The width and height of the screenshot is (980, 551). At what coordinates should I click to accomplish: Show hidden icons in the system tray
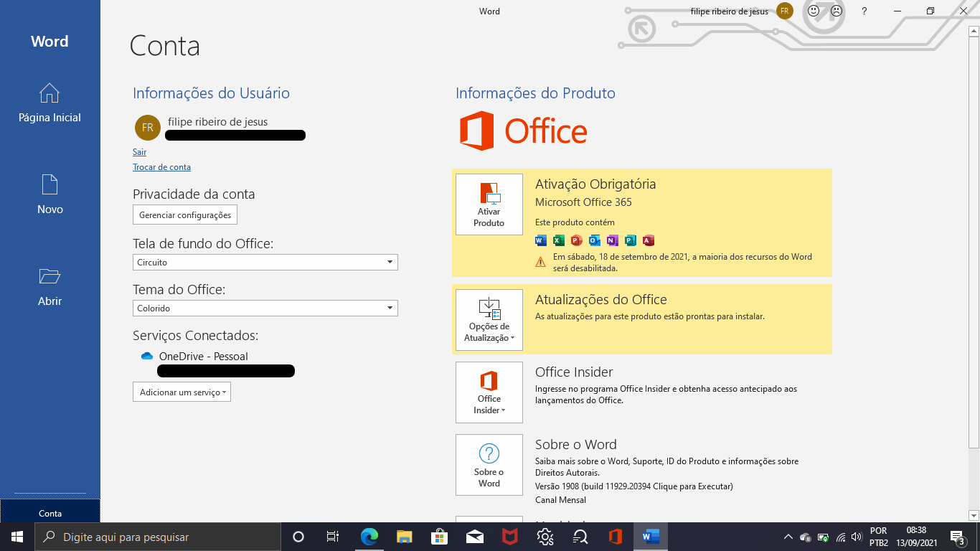(x=788, y=537)
